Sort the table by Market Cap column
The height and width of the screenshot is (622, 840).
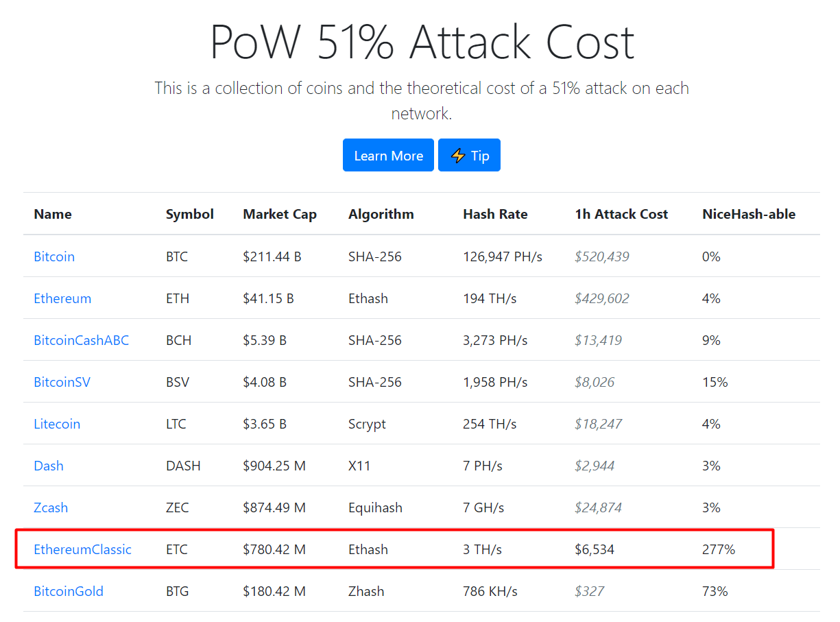point(280,214)
